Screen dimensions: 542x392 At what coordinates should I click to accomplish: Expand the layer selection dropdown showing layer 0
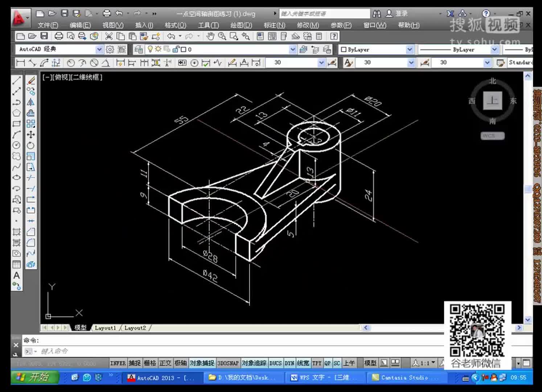point(292,49)
